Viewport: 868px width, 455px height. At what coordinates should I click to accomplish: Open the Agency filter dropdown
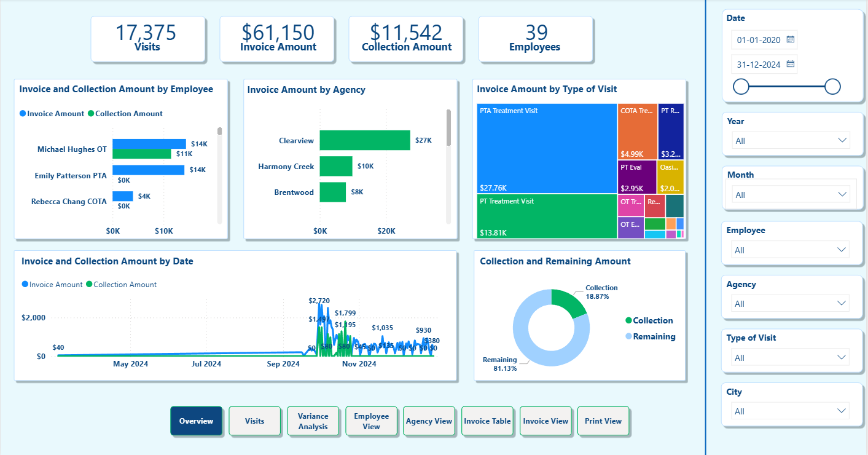pyautogui.click(x=840, y=303)
